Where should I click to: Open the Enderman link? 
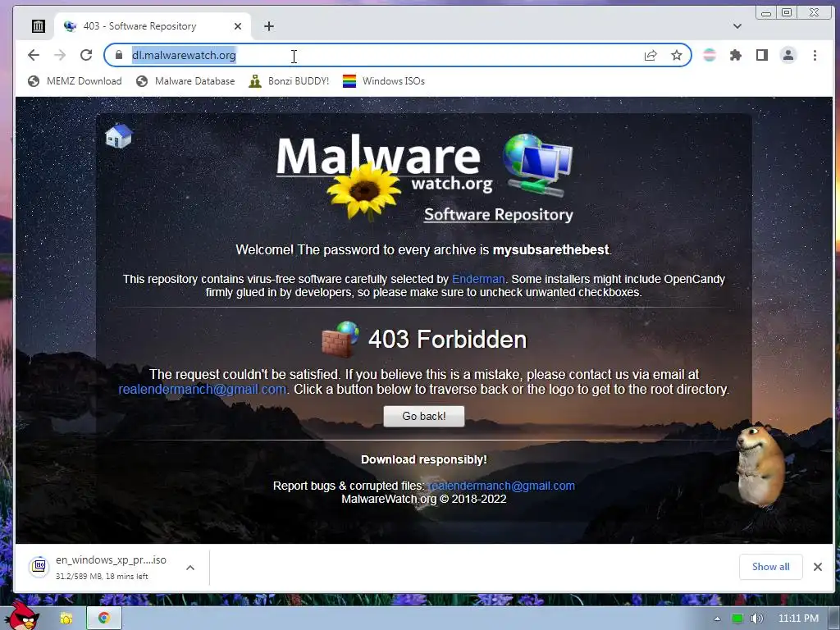478,279
